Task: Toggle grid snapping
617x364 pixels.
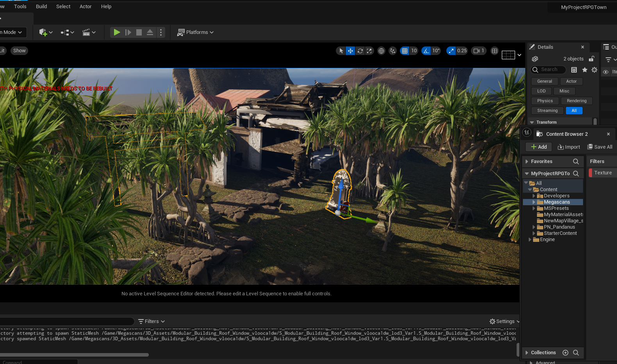Action: point(405,51)
